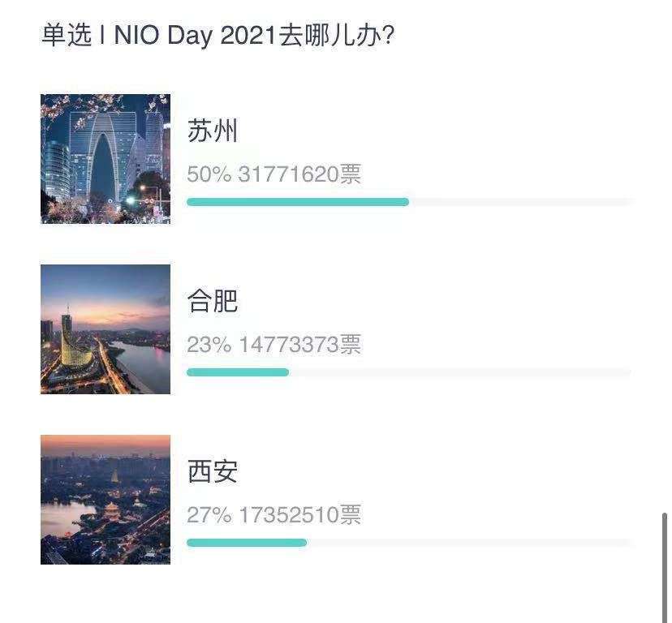Viewport: 672px width, 623px height.
Task: Select the 合肥 option label text
Action: point(213,302)
